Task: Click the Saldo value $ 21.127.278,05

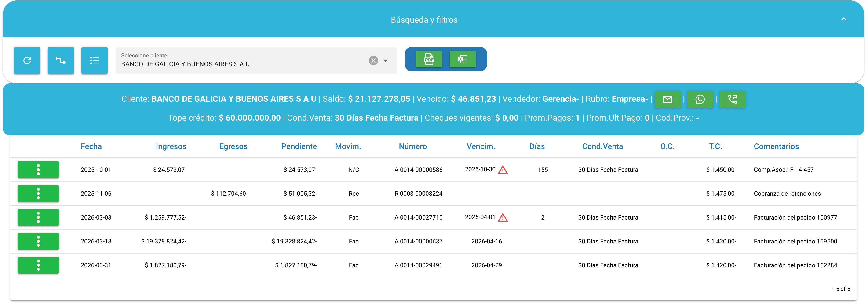Action: pyautogui.click(x=379, y=99)
